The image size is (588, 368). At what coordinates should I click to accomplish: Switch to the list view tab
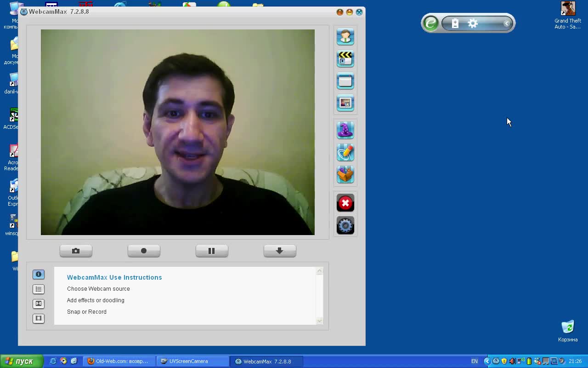click(x=39, y=289)
